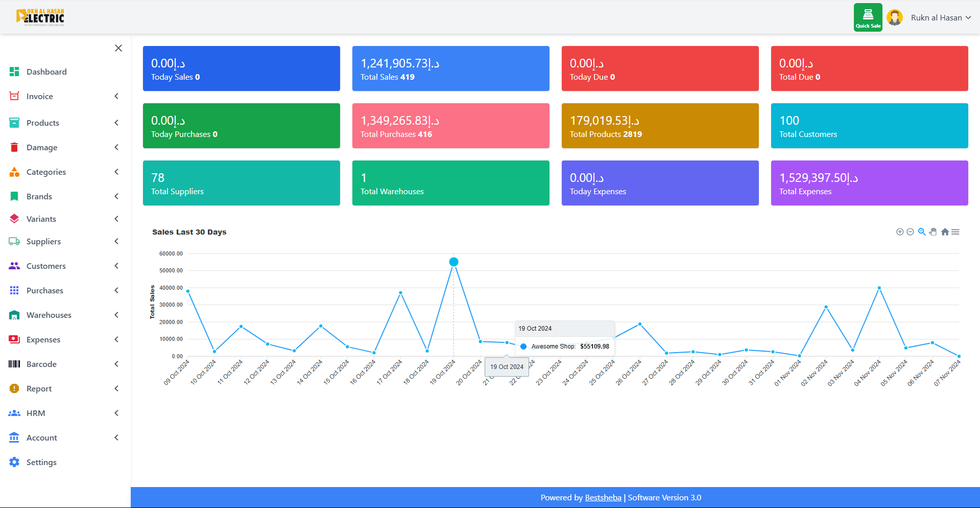
Task: Activate the chart panning hand tool
Action: click(x=933, y=232)
